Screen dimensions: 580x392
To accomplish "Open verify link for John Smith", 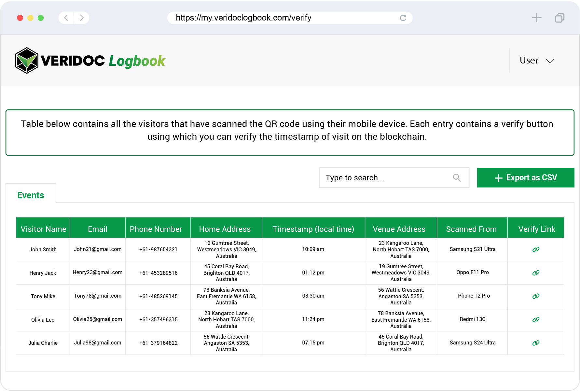I will tap(536, 249).
